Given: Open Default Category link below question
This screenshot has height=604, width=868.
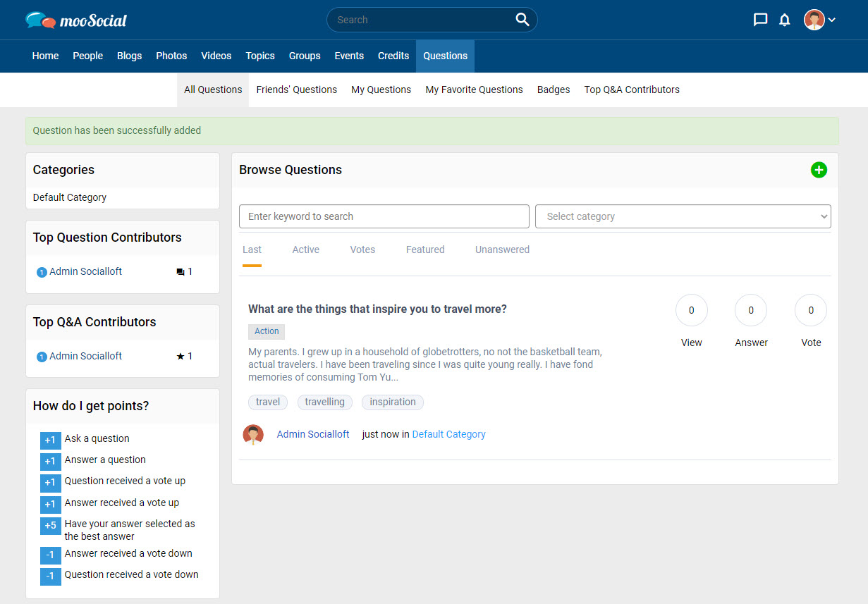Looking at the screenshot, I should 449,434.
